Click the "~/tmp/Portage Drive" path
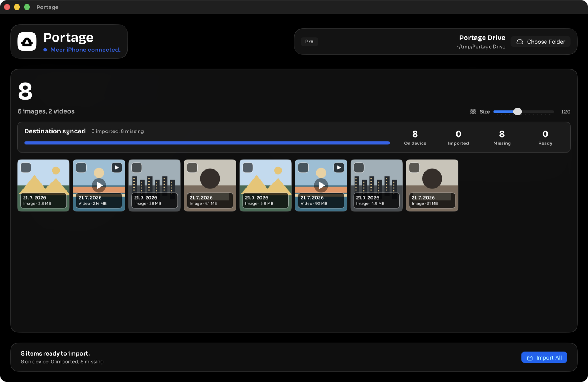This screenshot has height=382, width=588. click(x=481, y=47)
